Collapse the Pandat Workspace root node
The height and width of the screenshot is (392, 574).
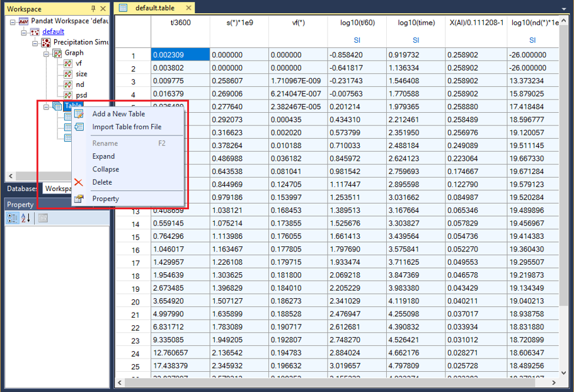click(x=13, y=21)
